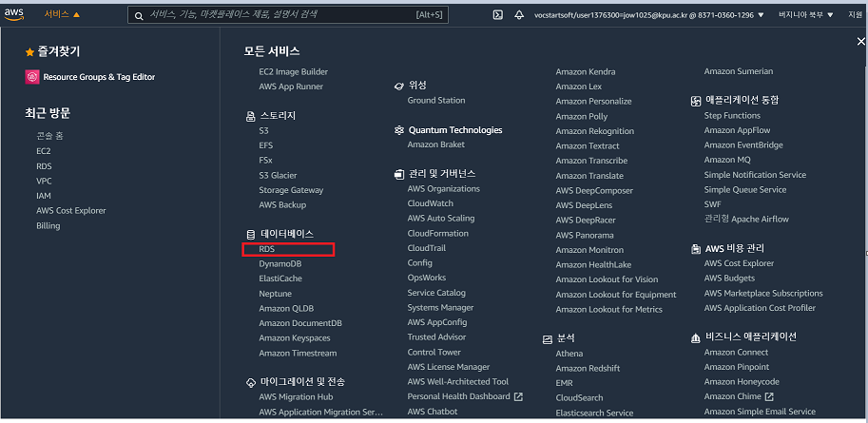Click the Migration (마이그레이션 및 전송) category icon
The image size is (868, 423).
click(250, 382)
